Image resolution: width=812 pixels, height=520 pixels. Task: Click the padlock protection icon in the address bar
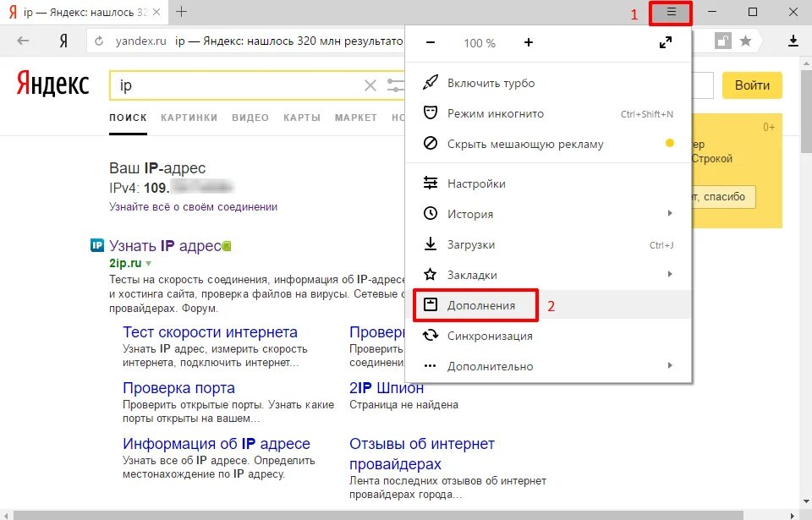[723, 41]
